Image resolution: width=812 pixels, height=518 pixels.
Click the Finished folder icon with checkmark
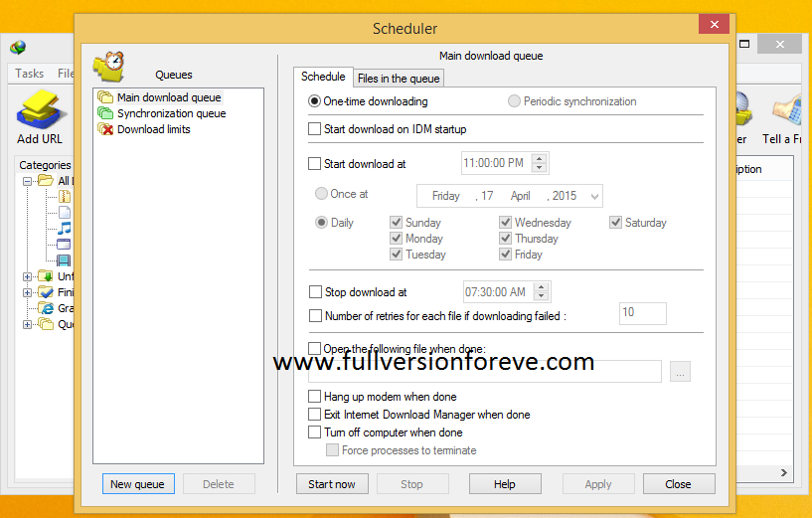coord(46,292)
